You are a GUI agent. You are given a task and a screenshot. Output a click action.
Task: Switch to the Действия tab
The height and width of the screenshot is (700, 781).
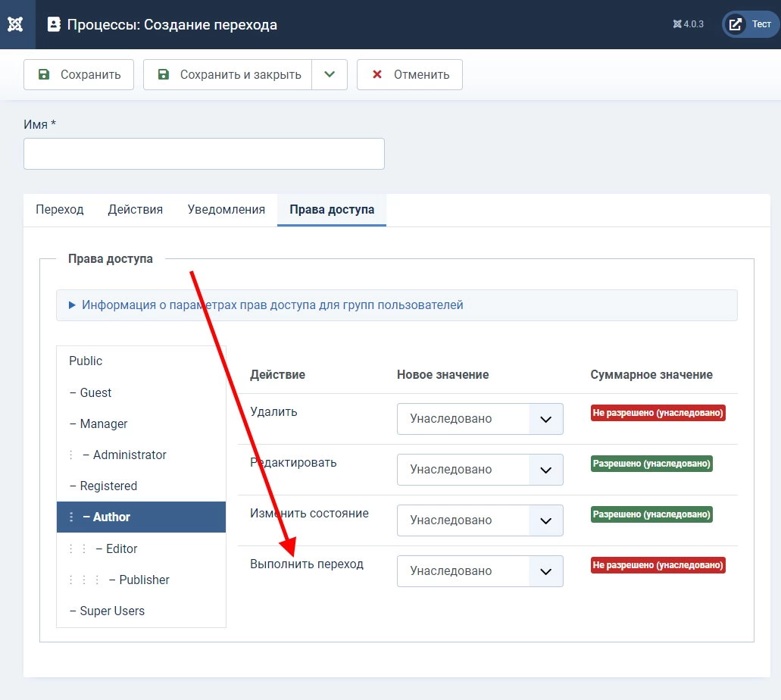click(x=136, y=209)
